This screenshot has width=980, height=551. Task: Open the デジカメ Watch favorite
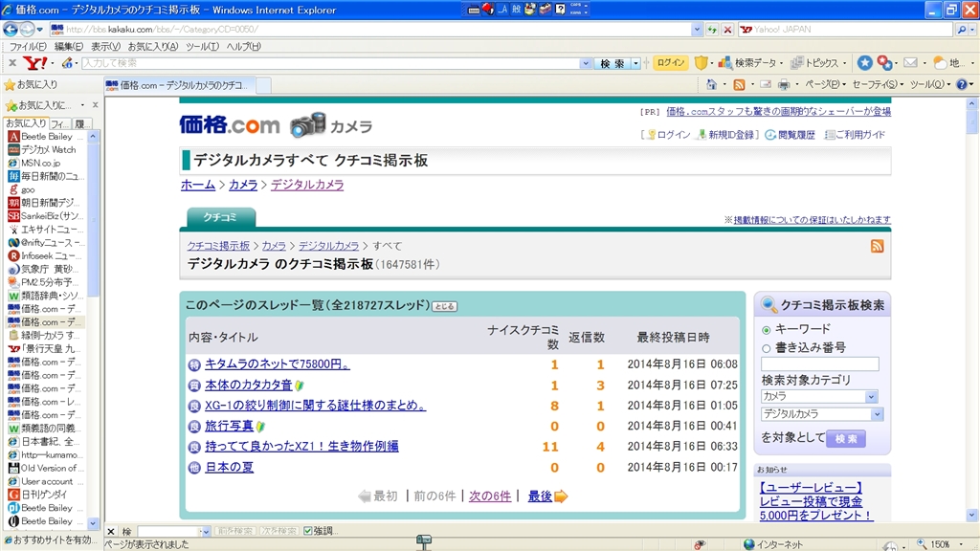pos(48,150)
